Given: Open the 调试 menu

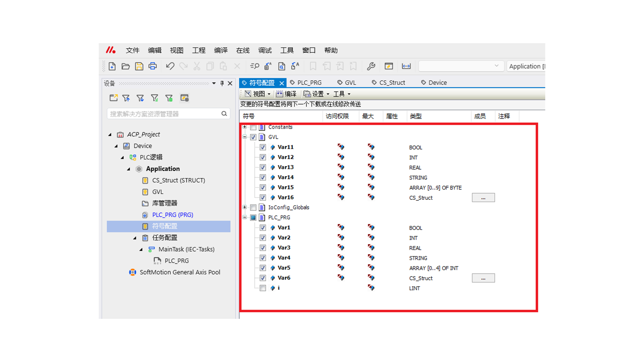Looking at the screenshot, I should tap(265, 50).
